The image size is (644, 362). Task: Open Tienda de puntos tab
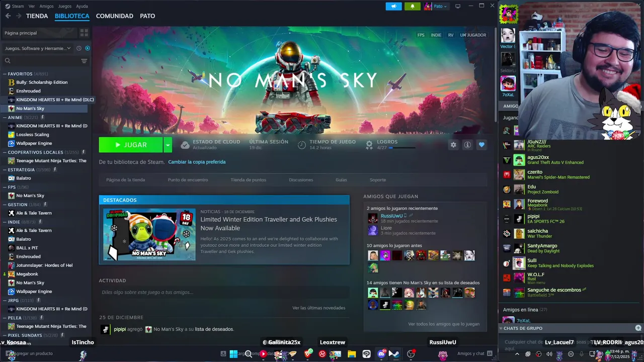(248, 179)
